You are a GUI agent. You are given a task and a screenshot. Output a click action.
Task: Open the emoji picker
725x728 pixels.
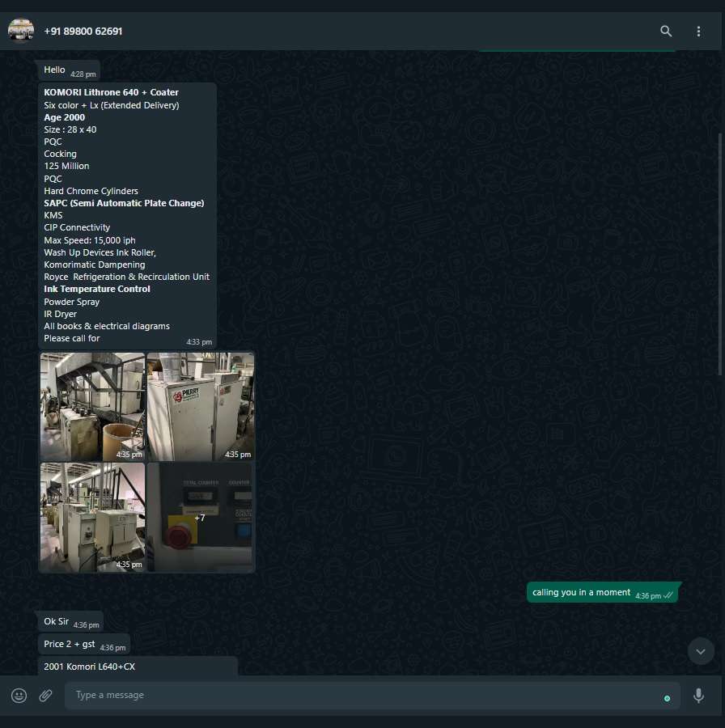point(19,695)
